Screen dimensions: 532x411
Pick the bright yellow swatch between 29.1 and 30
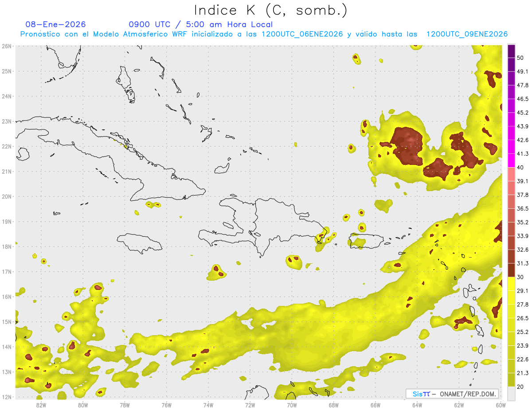pos(512,284)
